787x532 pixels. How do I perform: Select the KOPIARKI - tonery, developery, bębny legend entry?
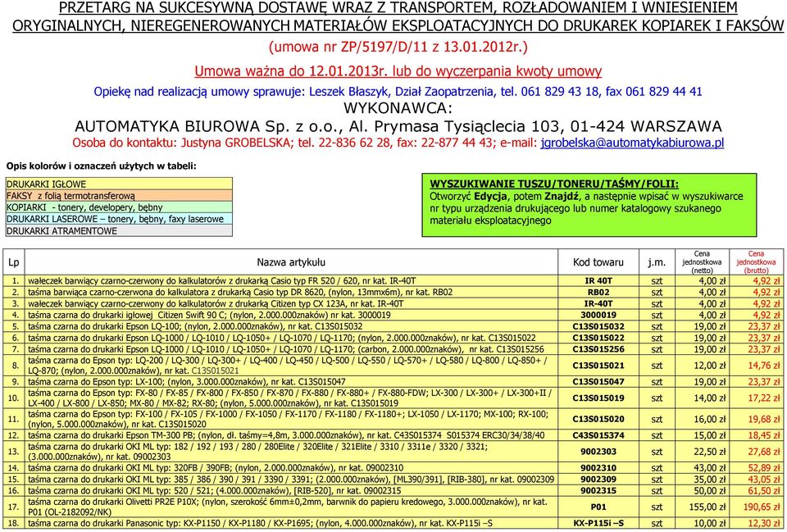click(120, 207)
